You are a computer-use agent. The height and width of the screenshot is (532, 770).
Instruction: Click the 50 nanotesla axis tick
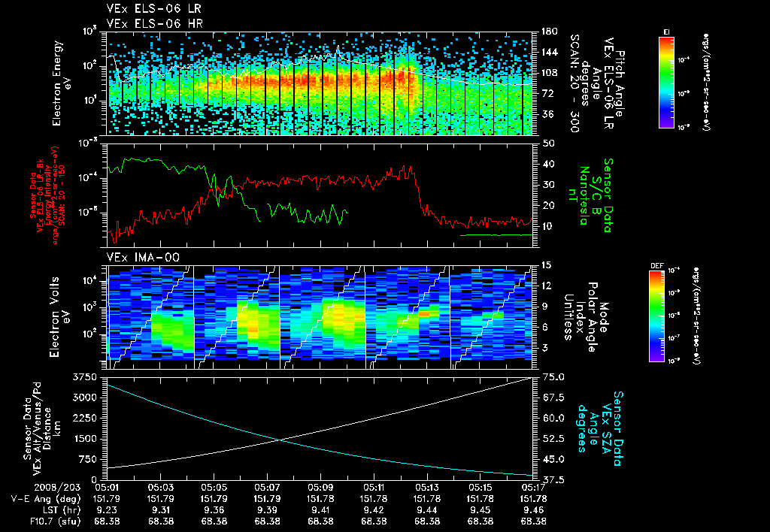[547, 144]
